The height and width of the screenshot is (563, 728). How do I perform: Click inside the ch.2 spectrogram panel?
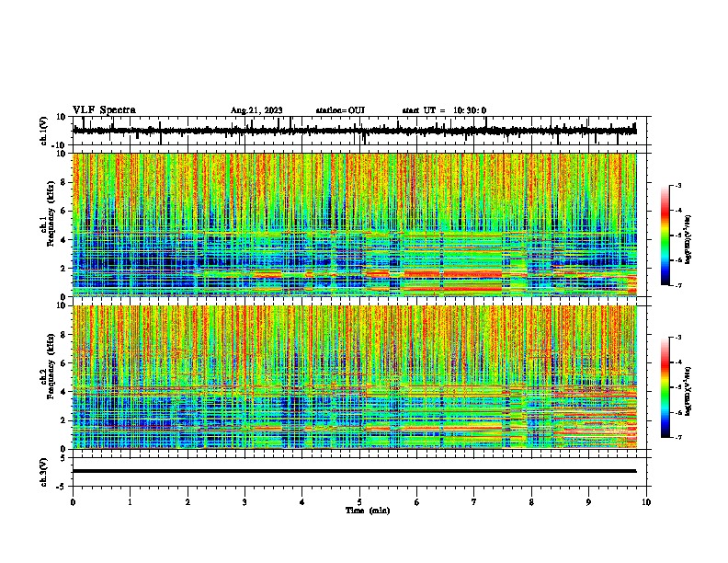354,377
